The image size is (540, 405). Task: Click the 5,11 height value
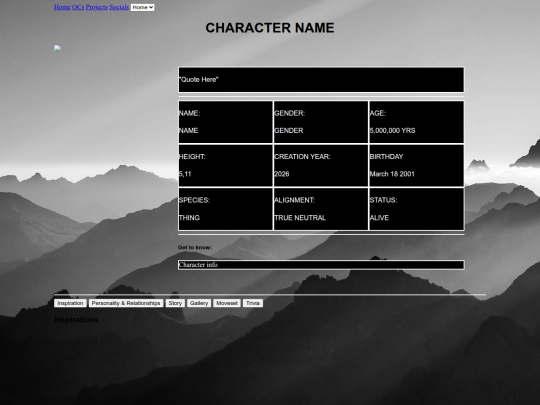coord(185,174)
